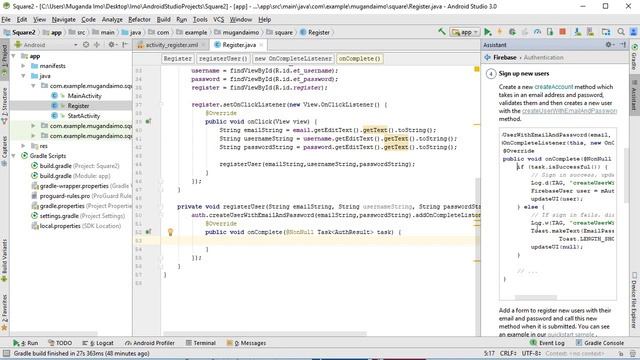
Task: Attach debugger to Android process
Action: click(x=550, y=32)
